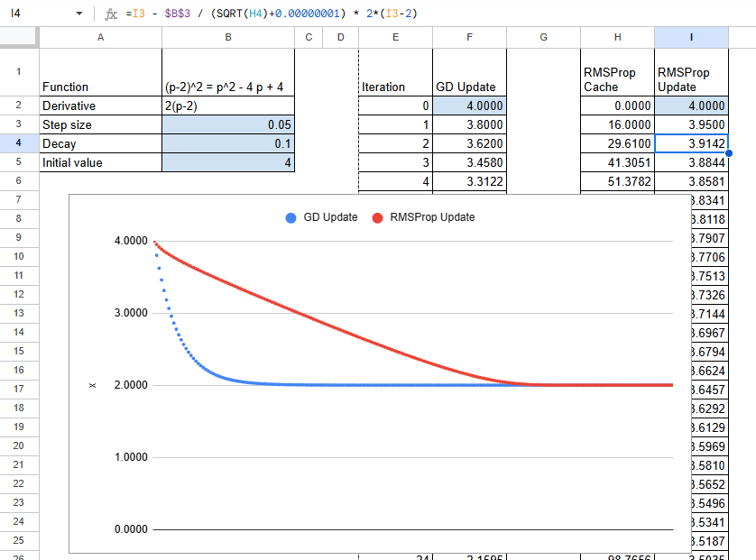Click RMSProp Cache cell 51.3782

tap(618, 181)
